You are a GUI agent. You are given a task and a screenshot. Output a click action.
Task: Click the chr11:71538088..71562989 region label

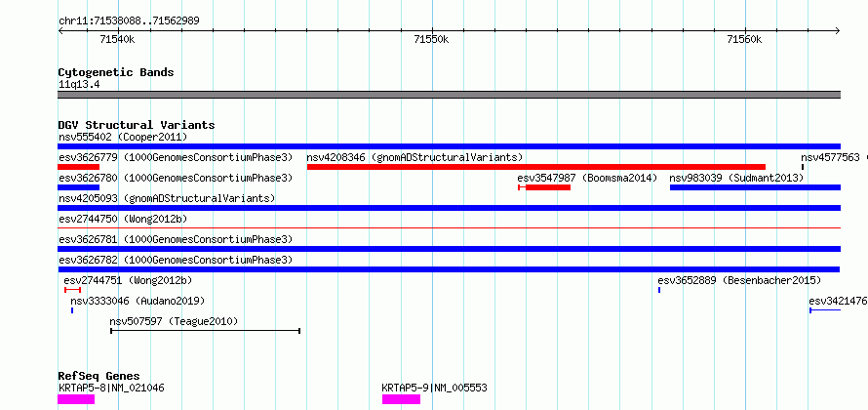129,21
